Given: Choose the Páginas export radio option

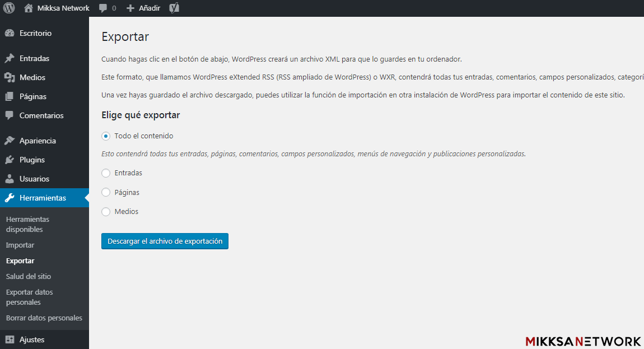Looking at the screenshot, I should tap(106, 192).
